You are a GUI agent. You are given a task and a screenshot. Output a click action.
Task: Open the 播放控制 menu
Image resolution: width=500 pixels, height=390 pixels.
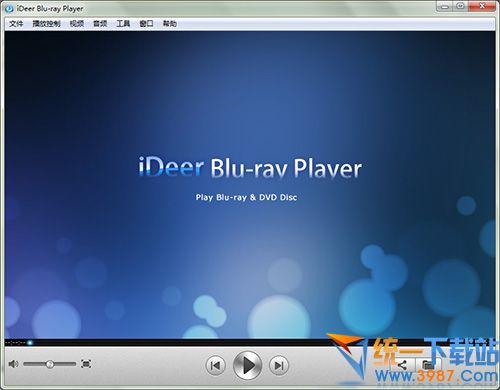coord(46,24)
